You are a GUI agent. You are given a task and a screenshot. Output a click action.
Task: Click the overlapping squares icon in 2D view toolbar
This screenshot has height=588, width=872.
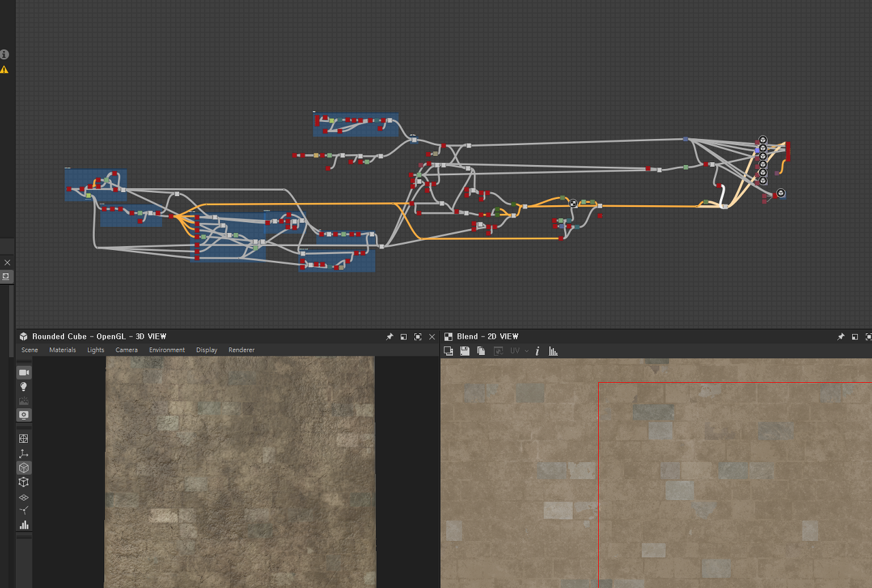pos(448,351)
